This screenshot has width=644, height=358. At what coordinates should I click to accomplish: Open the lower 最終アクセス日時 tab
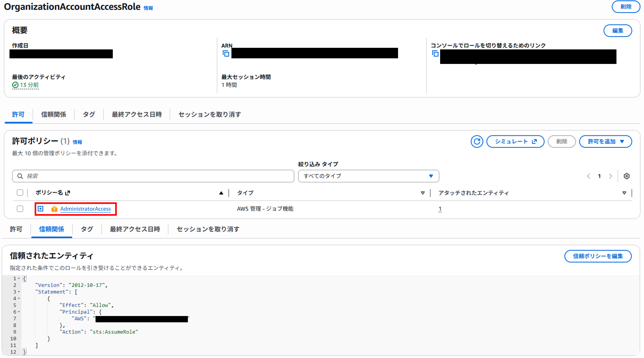click(x=135, y=229)
